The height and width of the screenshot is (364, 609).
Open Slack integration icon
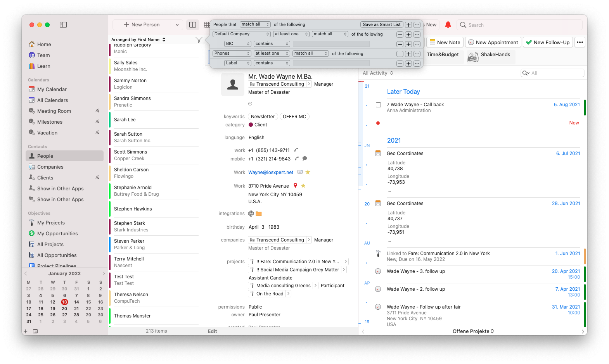(x=251, y=214)
